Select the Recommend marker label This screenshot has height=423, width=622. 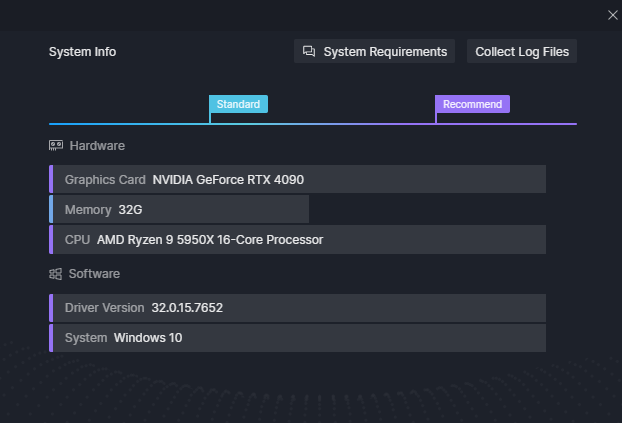pyautogui.click(x=472, y=104)
